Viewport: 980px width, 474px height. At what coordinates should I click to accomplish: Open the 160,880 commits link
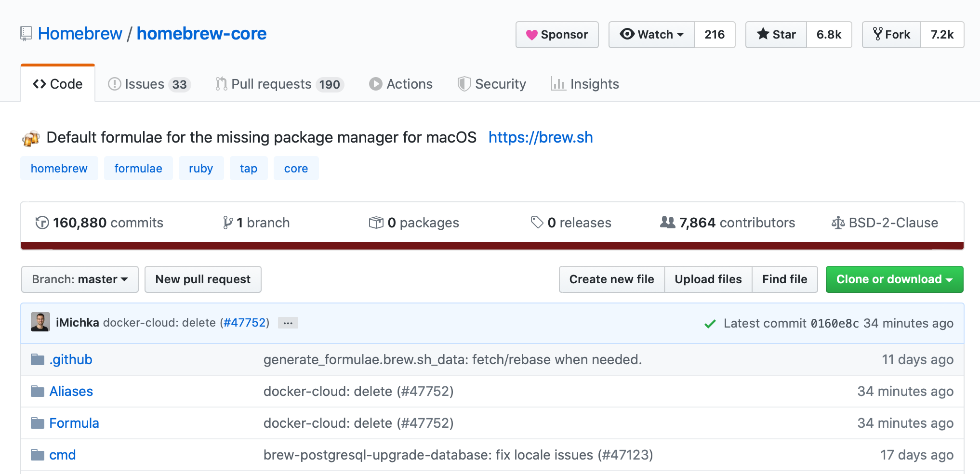[x=99, y=223]
